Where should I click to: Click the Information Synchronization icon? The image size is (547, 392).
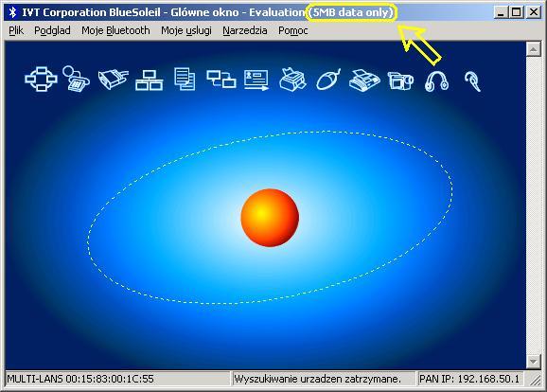pos(221,79)
